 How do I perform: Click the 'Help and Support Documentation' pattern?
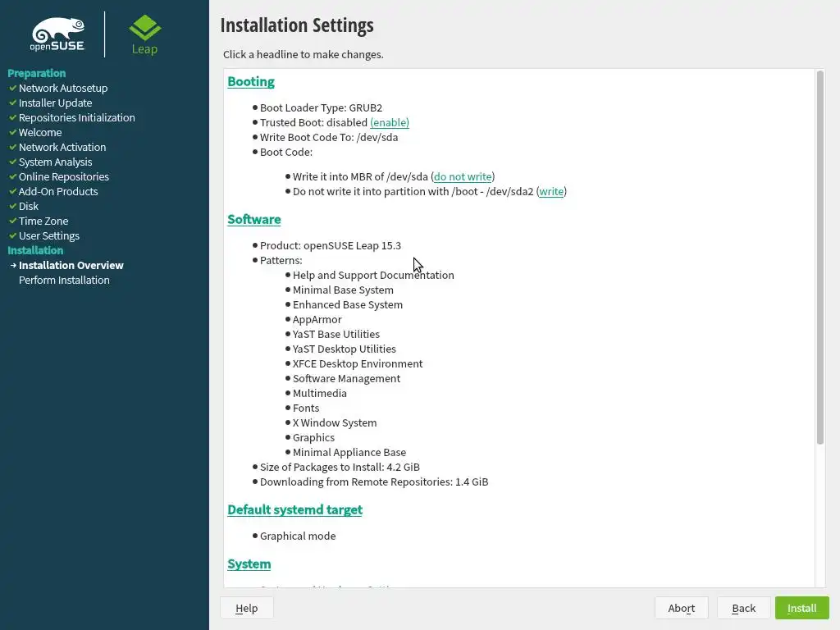pyautogui.click(x=373, y=275)
